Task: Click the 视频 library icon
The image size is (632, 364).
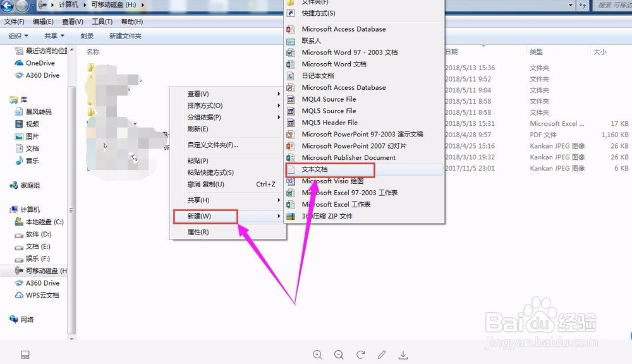Action: (18, 124)
